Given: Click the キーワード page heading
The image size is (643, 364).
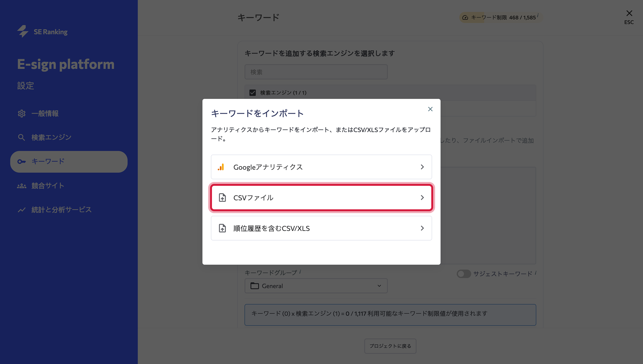Looking at the screenshot, I should [x=258, y=18].
